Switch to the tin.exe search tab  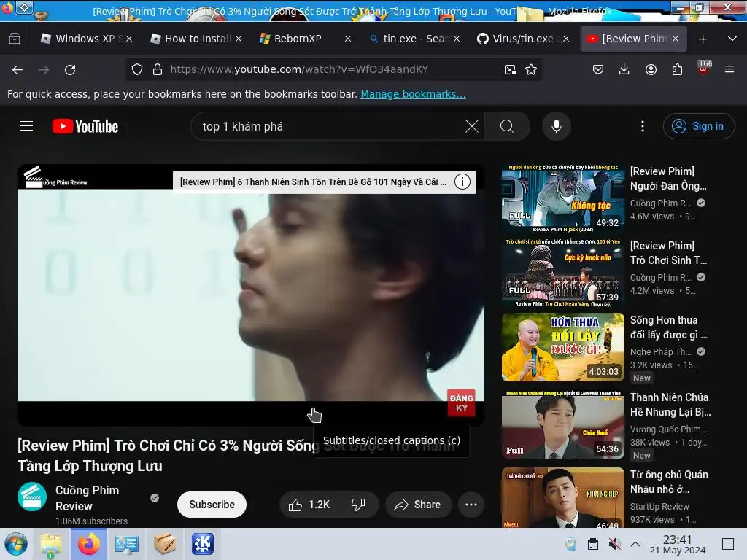(x=414, y=39)
